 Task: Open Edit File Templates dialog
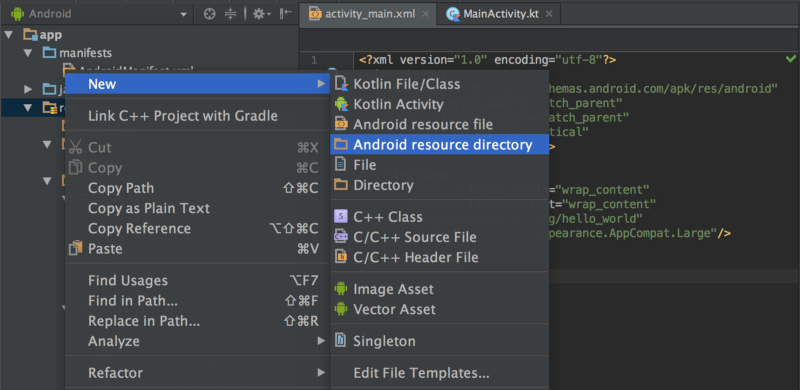(440, 373)
